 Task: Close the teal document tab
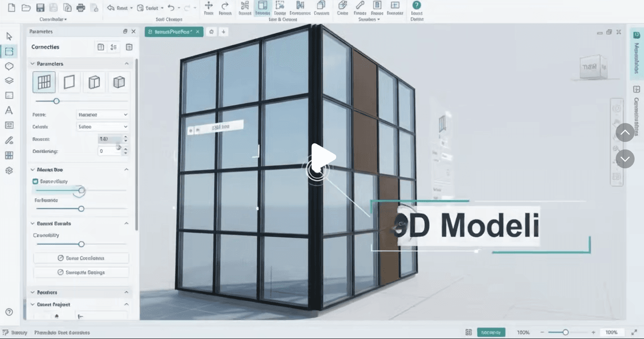[198, 32]
